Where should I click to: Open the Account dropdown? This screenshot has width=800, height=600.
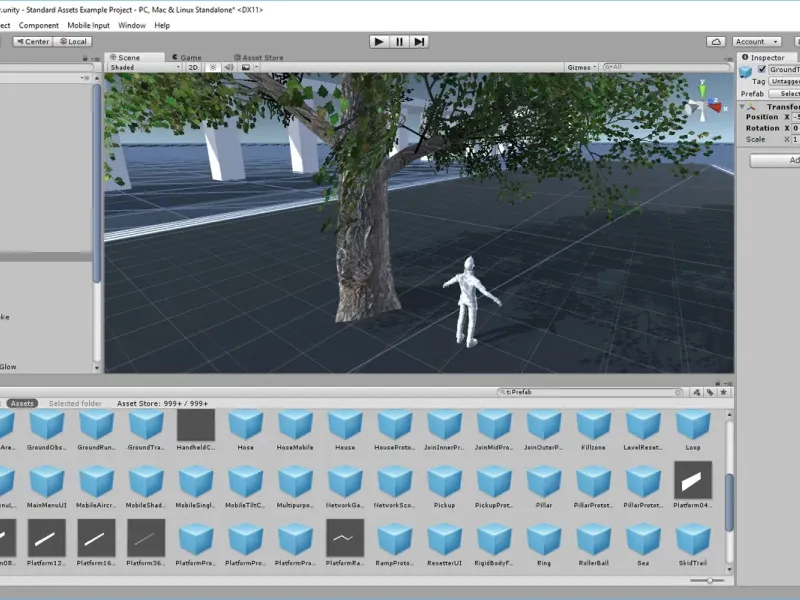click(x=755, y=41)
